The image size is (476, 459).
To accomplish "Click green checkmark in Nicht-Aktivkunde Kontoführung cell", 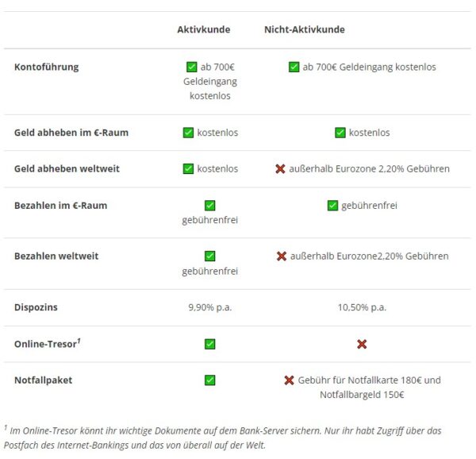I will click(294, 67).
